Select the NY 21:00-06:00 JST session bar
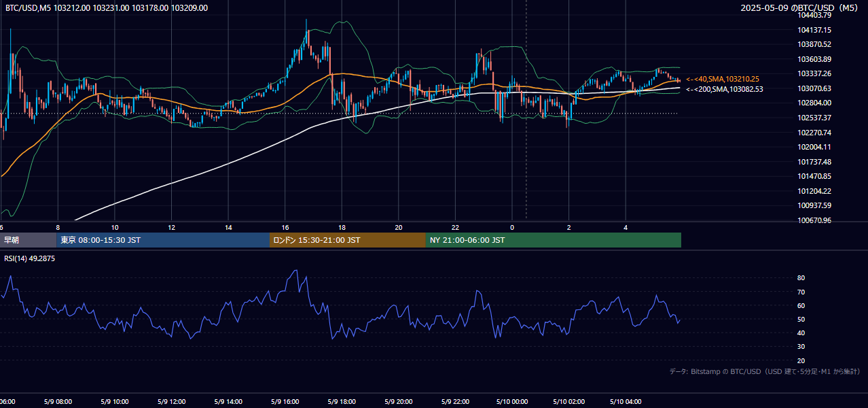Screen dimensions: 868x408 click(554, 240)
